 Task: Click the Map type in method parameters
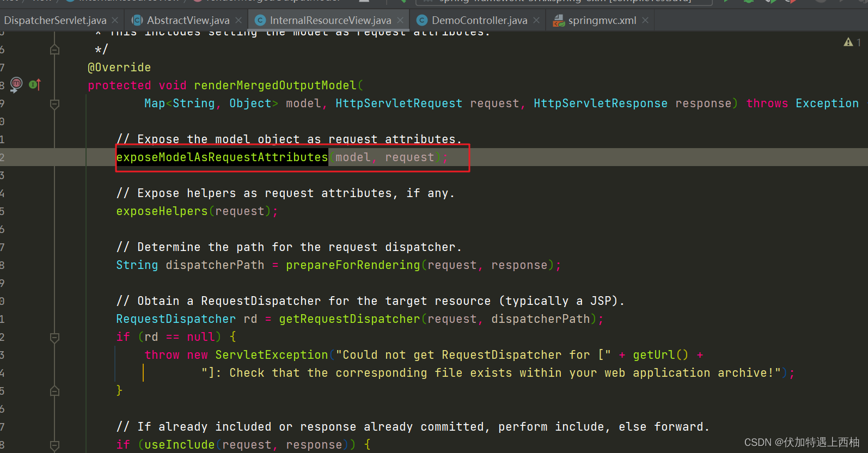[x=155, y=103]
